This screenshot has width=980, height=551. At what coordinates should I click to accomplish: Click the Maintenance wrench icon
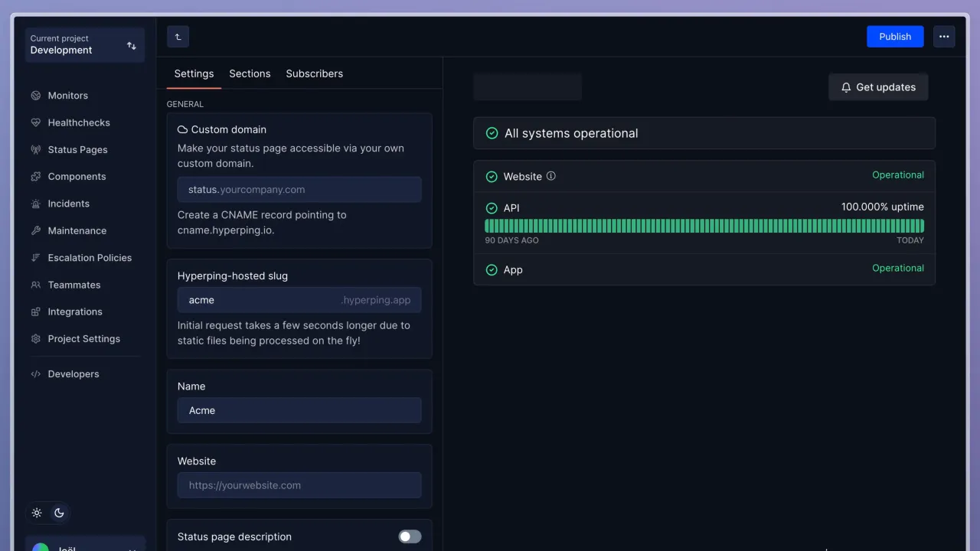point(35,230)
